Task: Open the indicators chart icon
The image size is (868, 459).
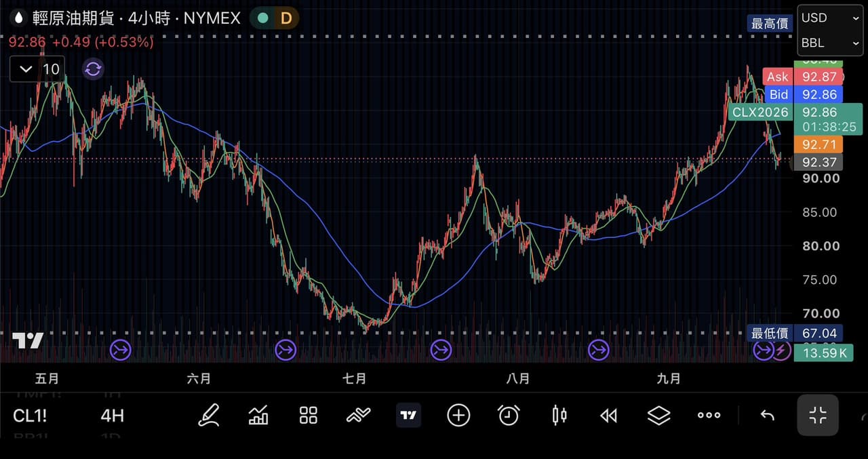Action: (x=258, y=415)
